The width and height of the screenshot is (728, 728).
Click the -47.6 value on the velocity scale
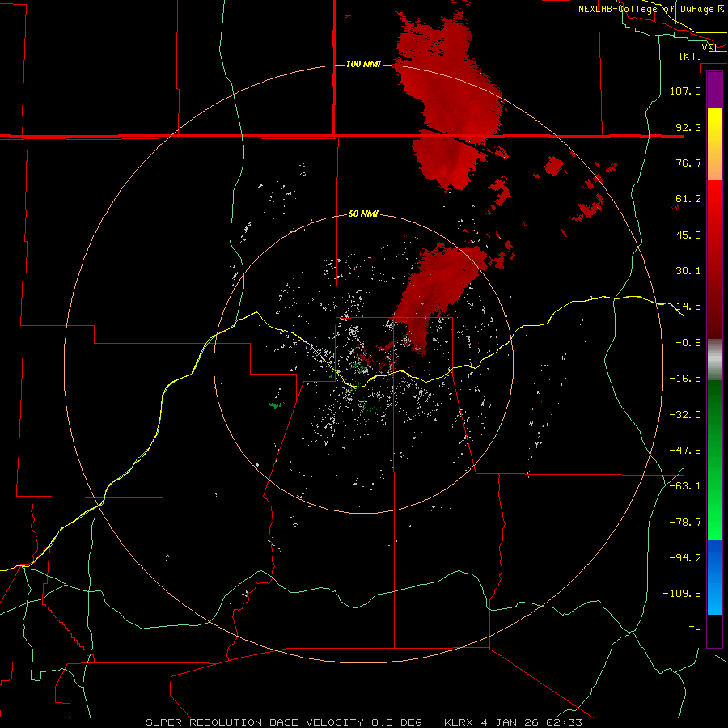pyautogui.click(x=685, y=451)
